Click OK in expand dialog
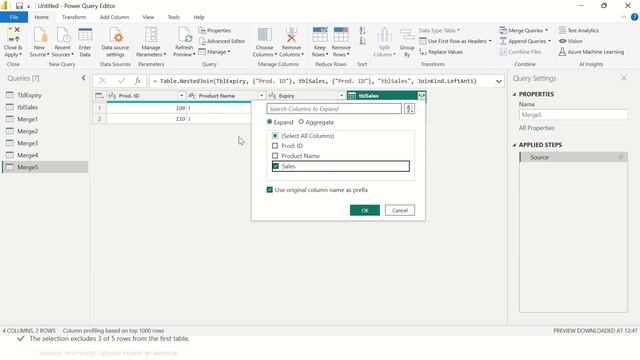 [365, 210]
